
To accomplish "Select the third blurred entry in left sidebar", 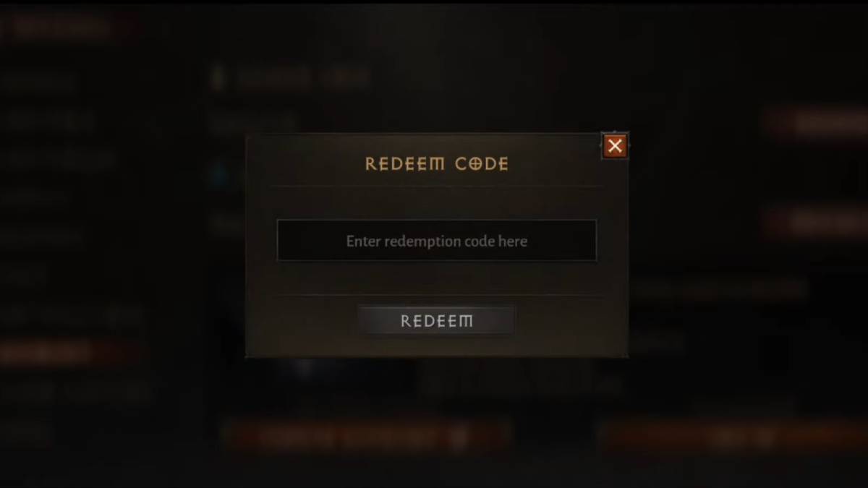I will tap(58, 160).
